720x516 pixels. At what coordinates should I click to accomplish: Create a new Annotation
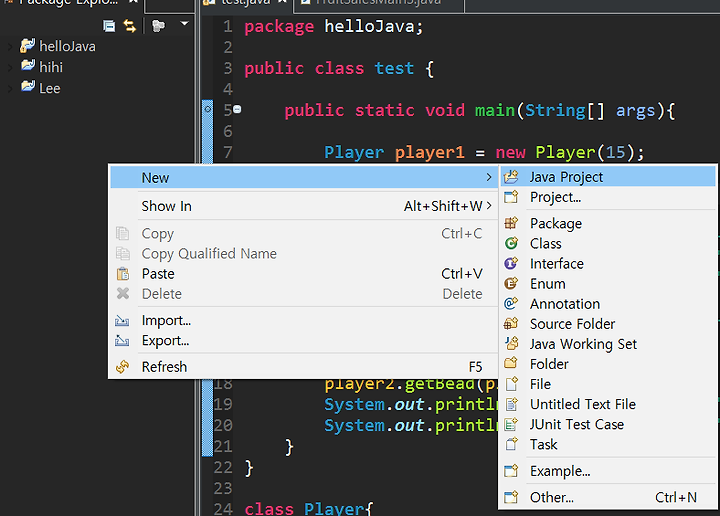click(608, 304)
